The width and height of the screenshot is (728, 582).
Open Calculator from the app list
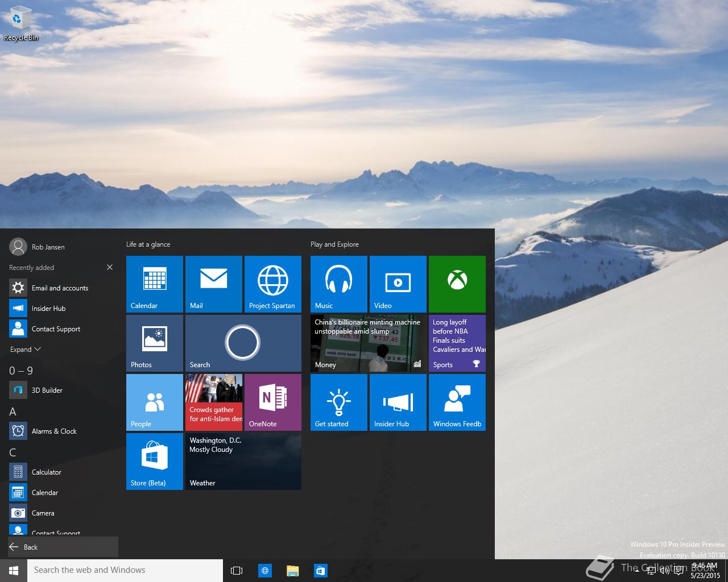(63, 472)
